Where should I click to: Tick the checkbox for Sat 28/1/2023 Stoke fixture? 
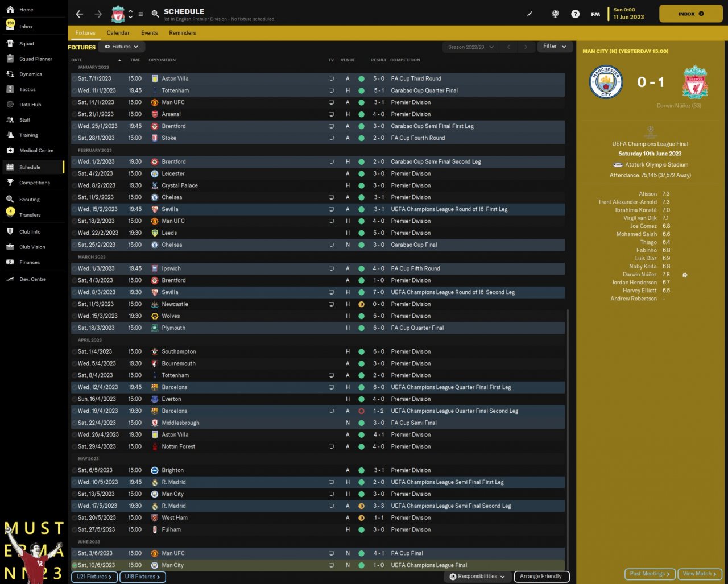(74, 138)
